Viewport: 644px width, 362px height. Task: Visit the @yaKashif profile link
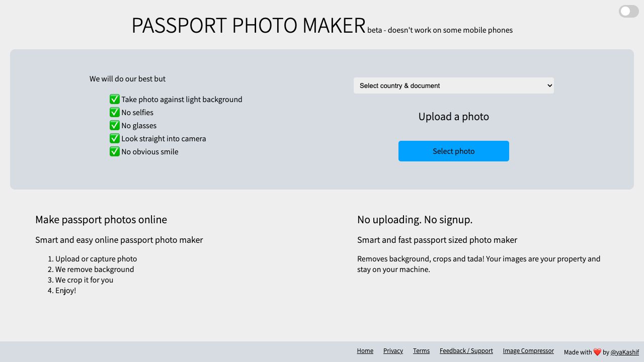tap(625, 352)
